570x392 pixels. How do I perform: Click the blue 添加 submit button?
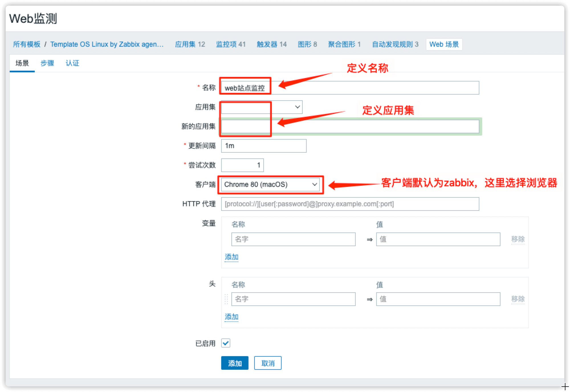point(235,363)
